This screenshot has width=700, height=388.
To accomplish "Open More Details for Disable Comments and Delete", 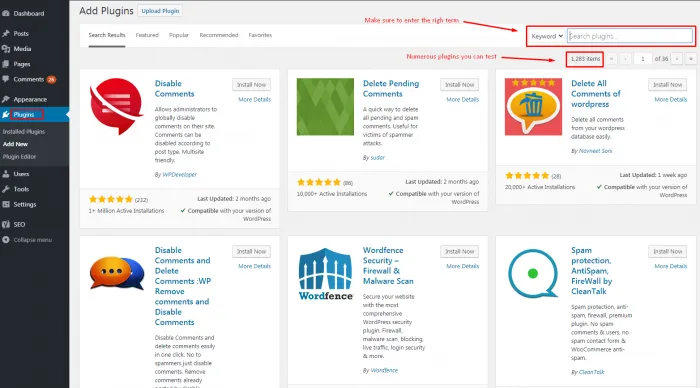I will pos(254,266).
